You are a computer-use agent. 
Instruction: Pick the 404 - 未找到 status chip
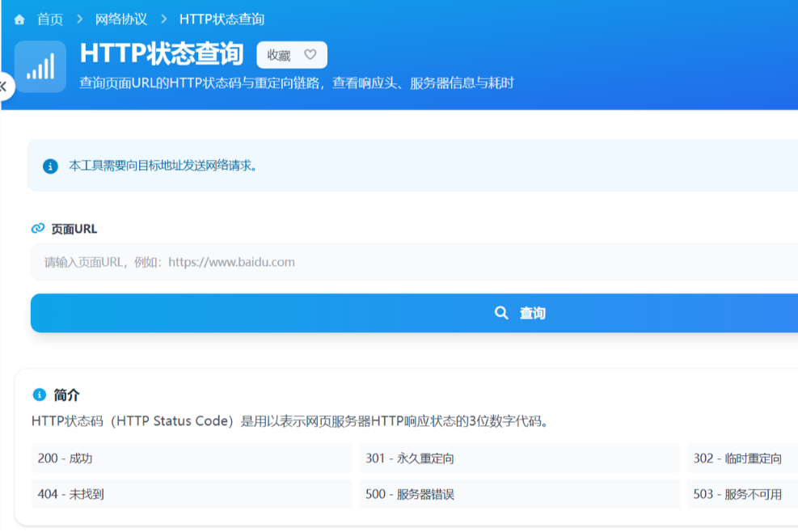(x=191, y=494)
